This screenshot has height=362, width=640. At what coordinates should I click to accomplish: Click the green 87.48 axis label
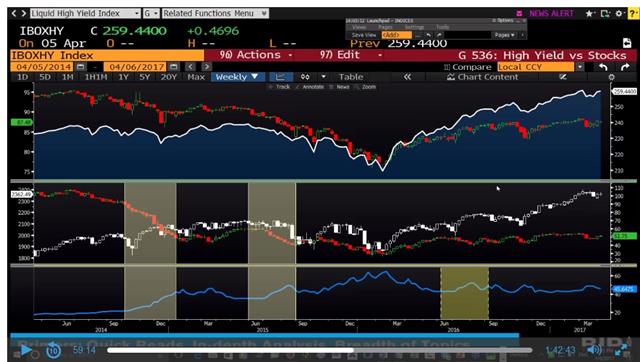tap(22, 122)
